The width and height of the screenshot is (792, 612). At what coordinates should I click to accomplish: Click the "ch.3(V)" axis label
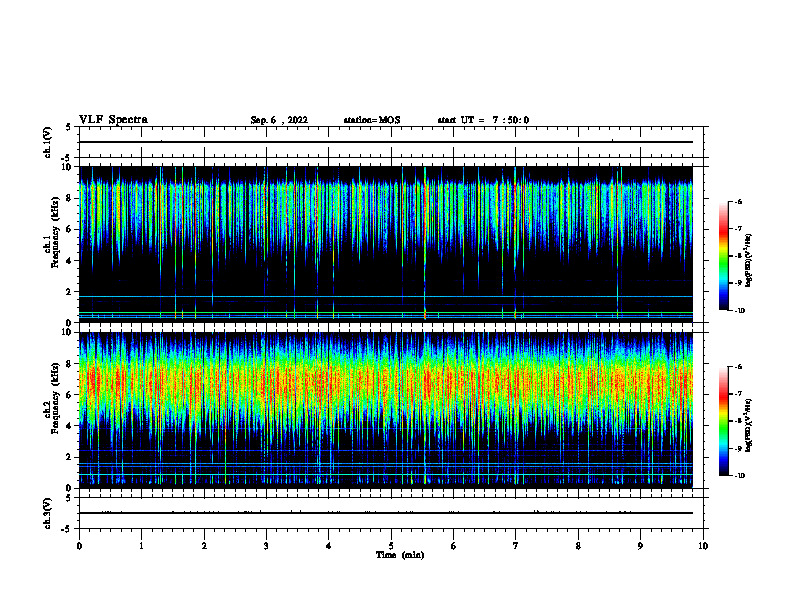pyautogui.click(x=48, y=513)
